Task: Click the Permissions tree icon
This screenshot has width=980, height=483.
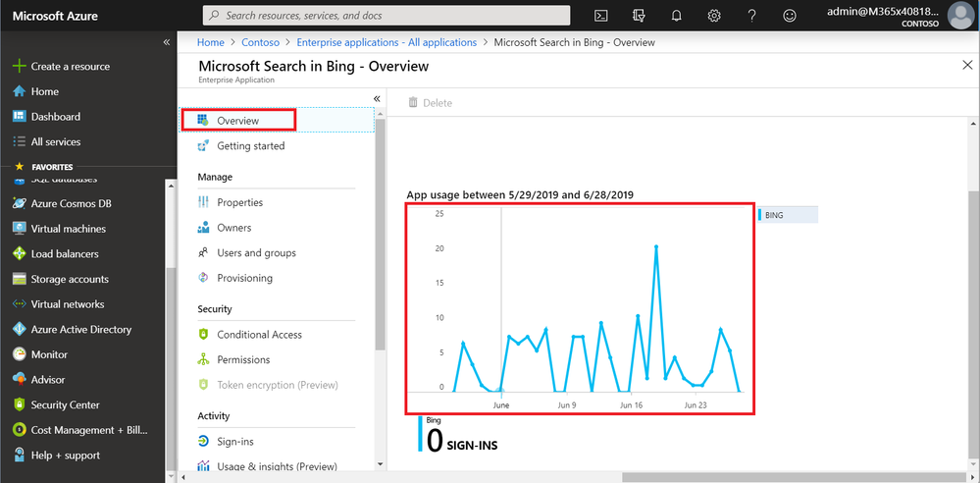Action: click(x=203, y=359)
